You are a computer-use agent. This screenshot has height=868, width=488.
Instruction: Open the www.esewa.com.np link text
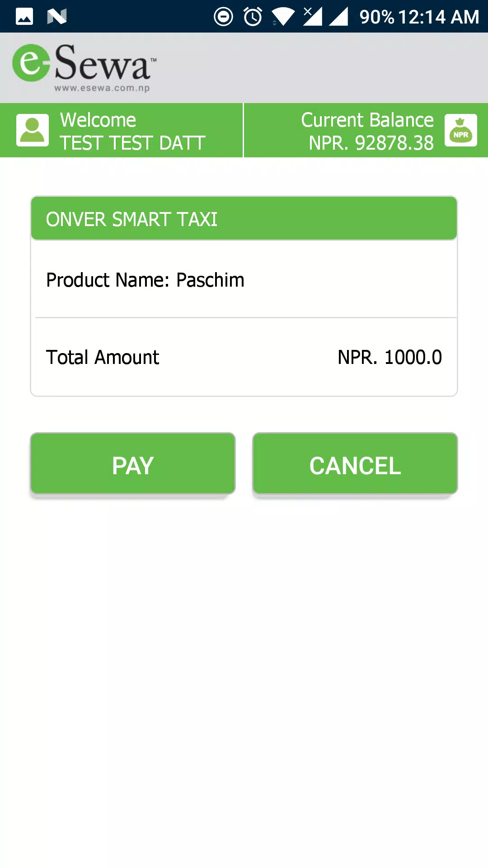(102, 88)
